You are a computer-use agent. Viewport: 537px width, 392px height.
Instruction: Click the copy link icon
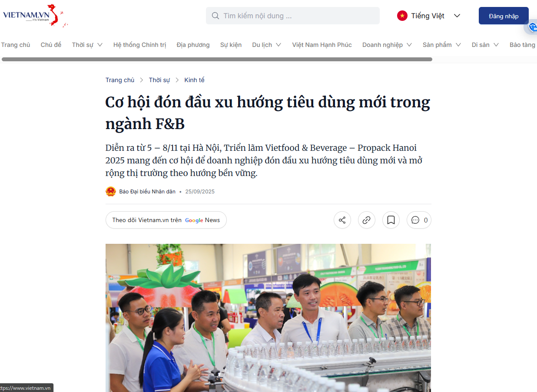(x=366, y=220)
